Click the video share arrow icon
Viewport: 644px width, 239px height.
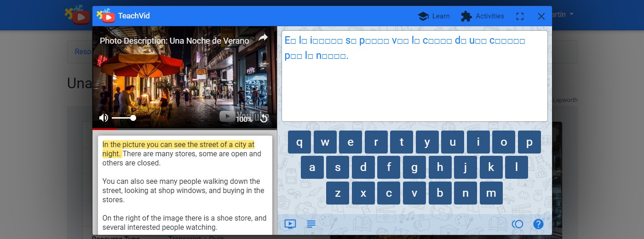point(263,38)
